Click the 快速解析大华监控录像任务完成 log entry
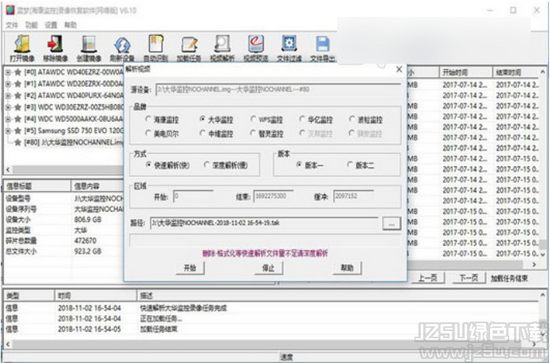 pos(183,308)
